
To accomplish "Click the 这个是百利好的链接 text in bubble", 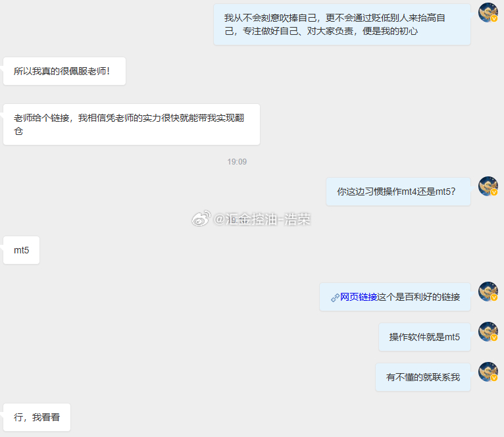I will (x=418, y=297).
